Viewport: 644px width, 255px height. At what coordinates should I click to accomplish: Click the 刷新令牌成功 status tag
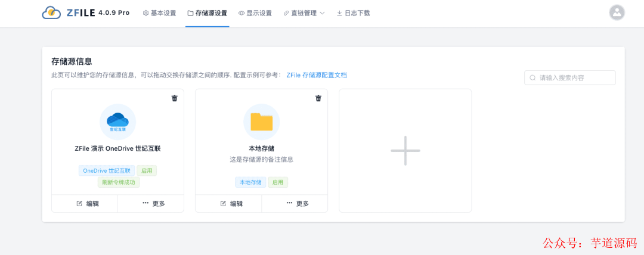point(119,182)
